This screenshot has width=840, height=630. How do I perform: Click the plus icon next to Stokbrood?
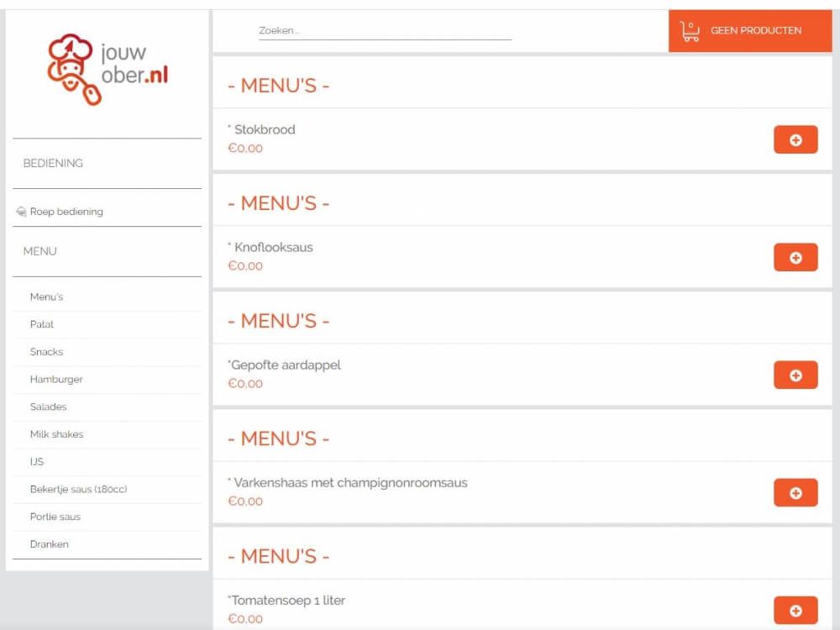point(795,140)
